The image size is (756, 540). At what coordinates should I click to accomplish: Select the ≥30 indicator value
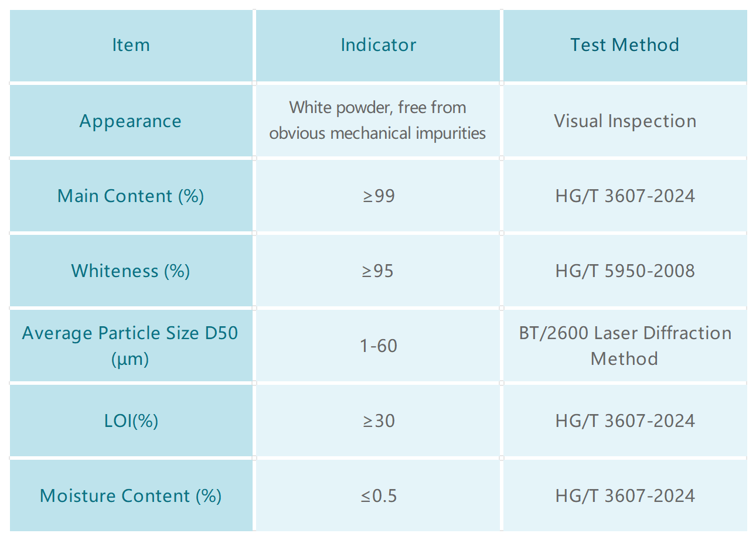pos(379,421)
